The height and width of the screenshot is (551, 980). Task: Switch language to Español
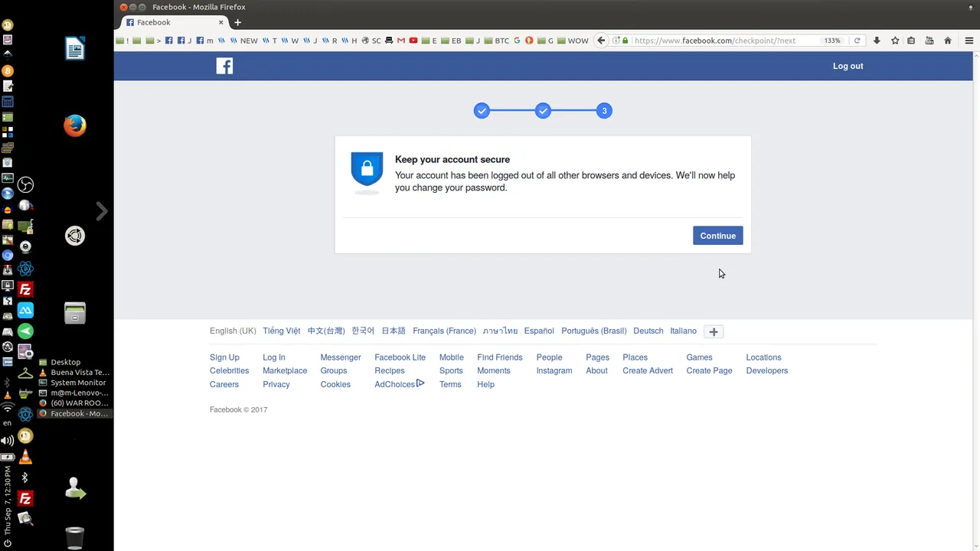click(539, 331)
